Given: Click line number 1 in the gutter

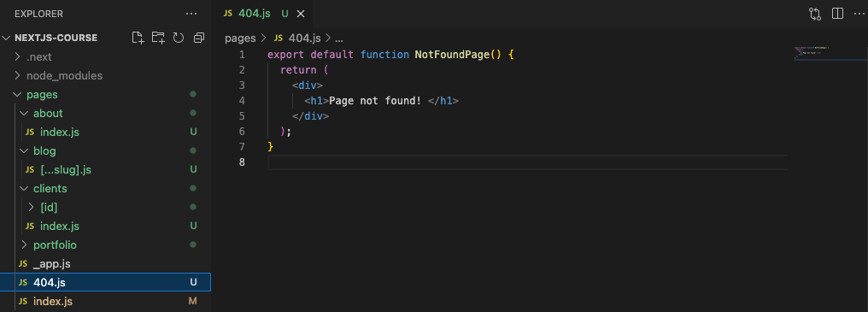Looking at the screenshot, I should click(x=242, y=55).
